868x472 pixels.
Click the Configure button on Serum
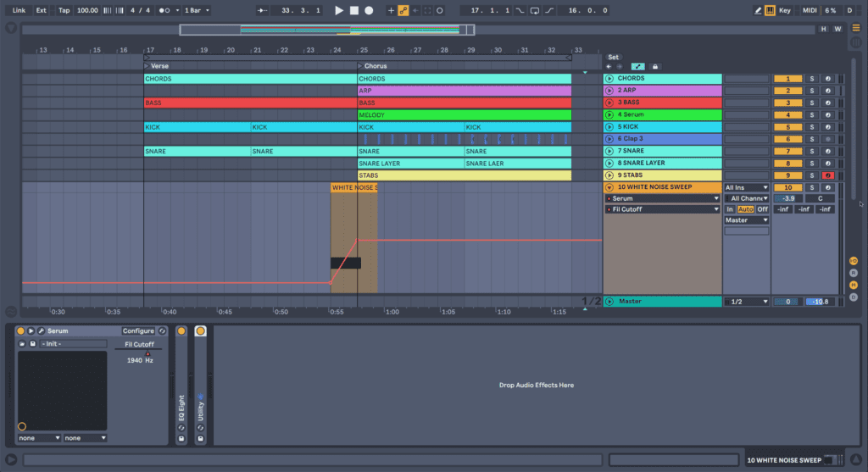click(x=138, y=330)
